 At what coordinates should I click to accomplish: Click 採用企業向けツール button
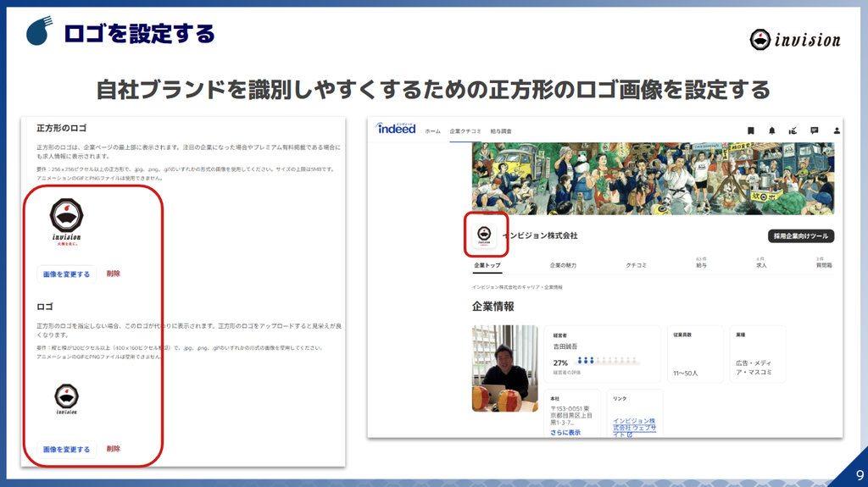800,235
